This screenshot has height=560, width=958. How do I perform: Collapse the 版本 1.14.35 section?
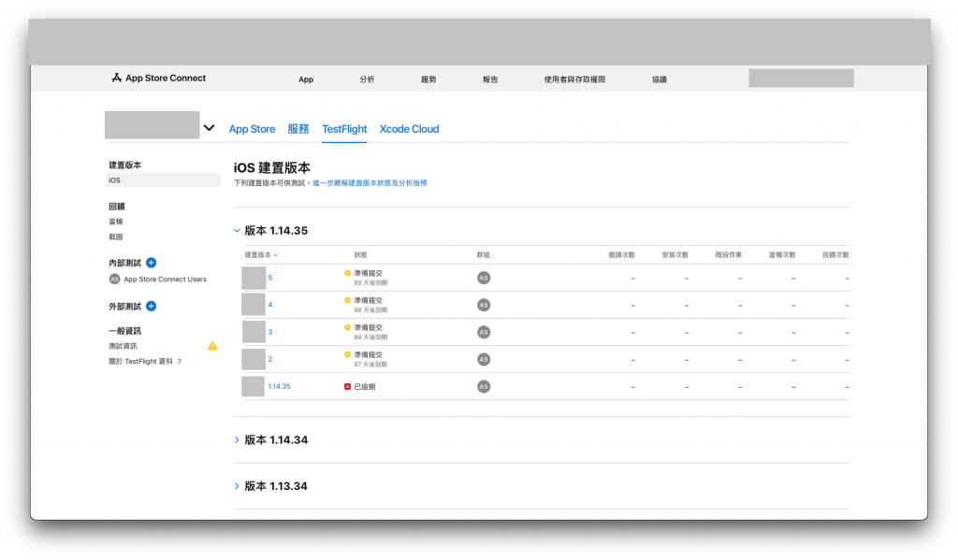(237, 231)
